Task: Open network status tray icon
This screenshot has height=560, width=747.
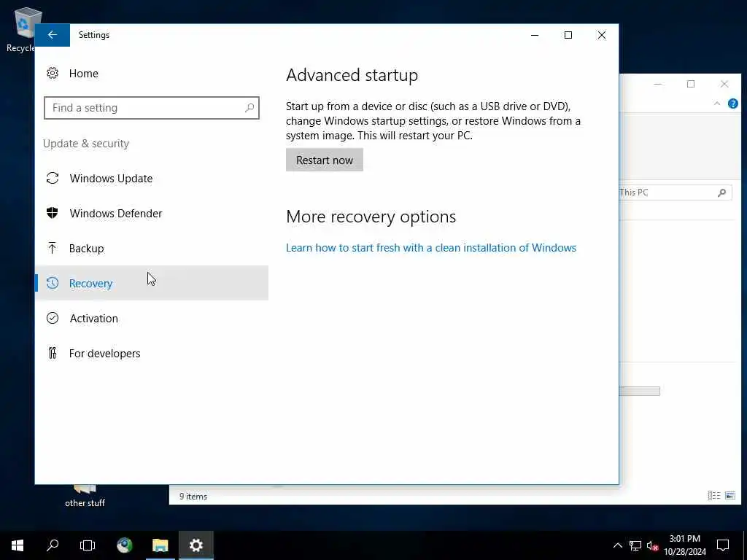Action: click(x=635, y=545)
